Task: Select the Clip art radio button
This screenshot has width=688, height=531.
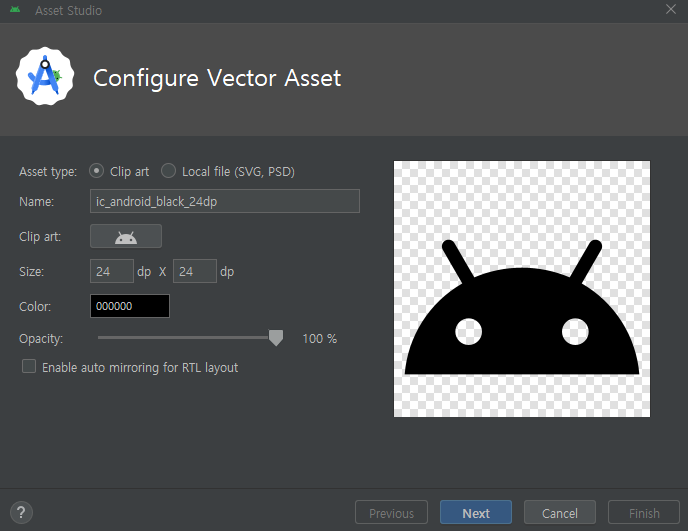Action: coord(96,171)
